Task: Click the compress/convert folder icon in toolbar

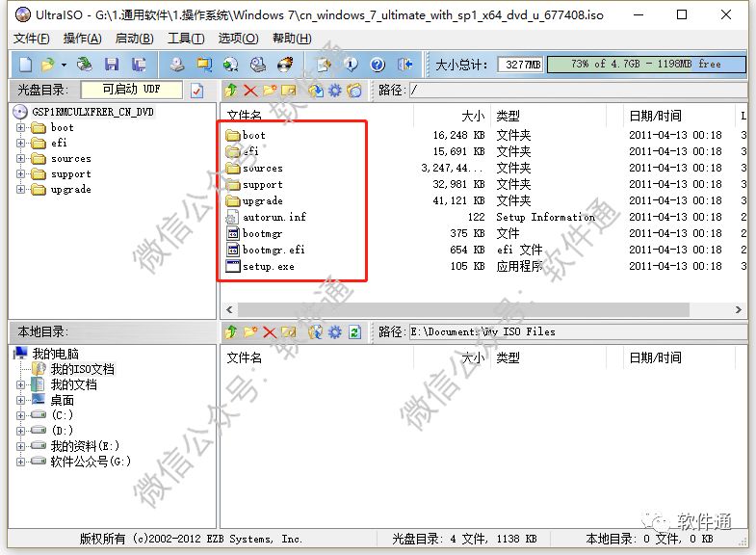Action: click(x=204, y=65)
